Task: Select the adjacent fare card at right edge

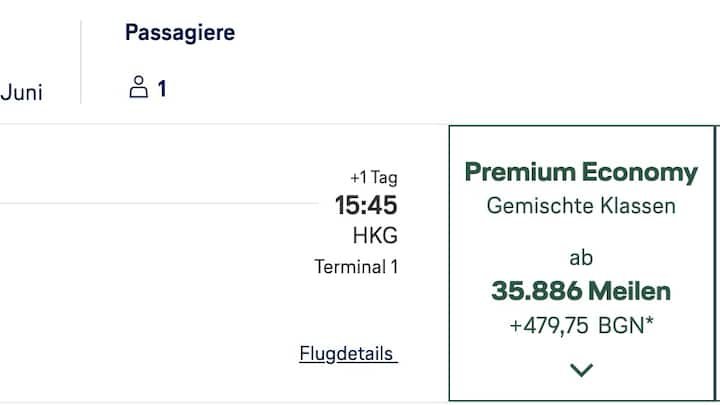Action: tap(718, 263)
